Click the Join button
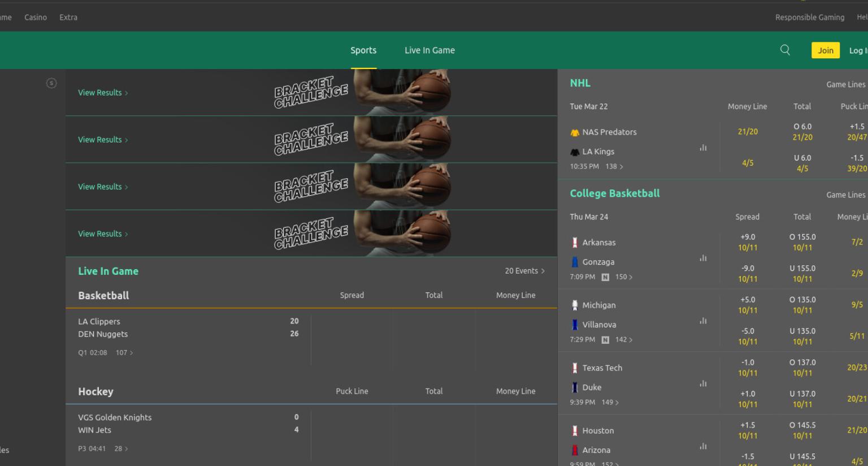The height and width of the screenshot is (466, 868). 826,50
